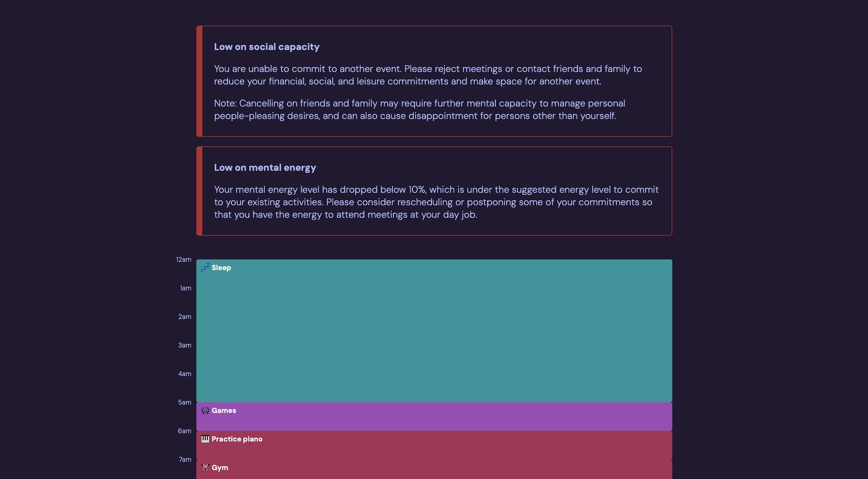Select the Games event title
868x479 pixels.
[x=224, y=410]
